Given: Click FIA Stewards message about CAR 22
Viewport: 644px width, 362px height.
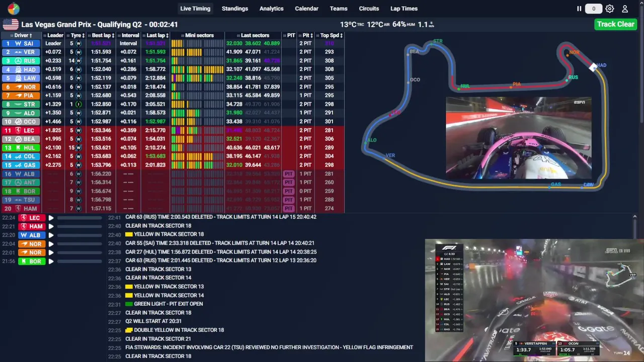Looking at the screenshot, I should [x=269, y=347].
